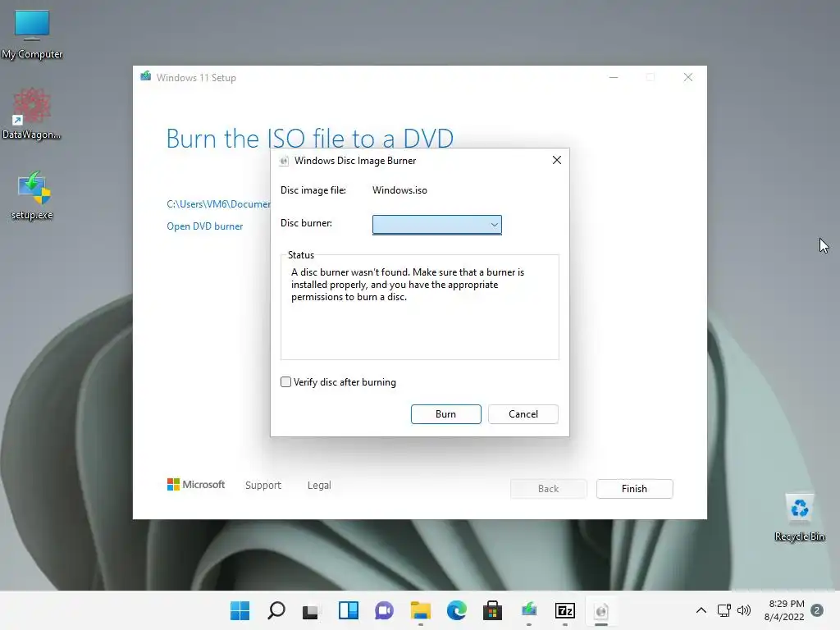Open Chat app in taskbar
The width and height of the screenshot is (840, 630).
[384, 610]
